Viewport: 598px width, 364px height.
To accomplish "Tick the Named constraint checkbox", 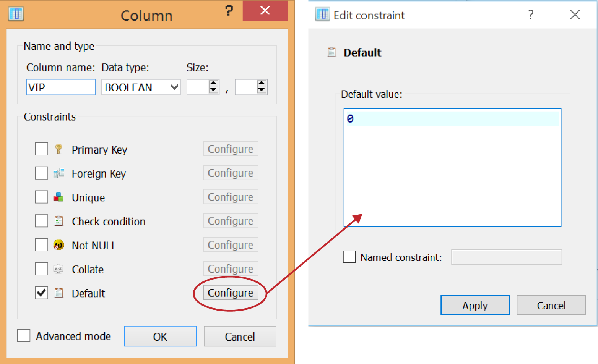I will 349,257.
